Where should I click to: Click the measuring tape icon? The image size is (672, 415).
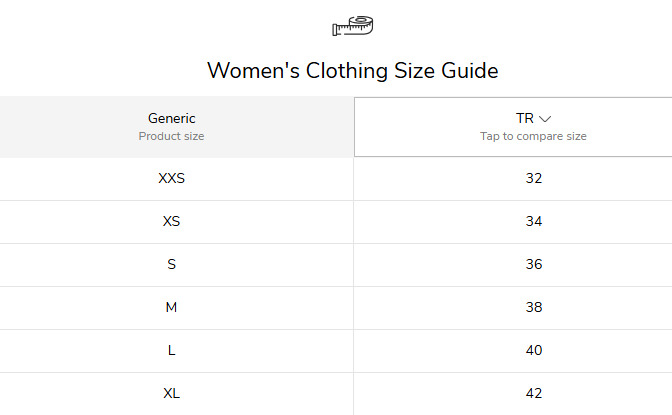coord(353,26)
